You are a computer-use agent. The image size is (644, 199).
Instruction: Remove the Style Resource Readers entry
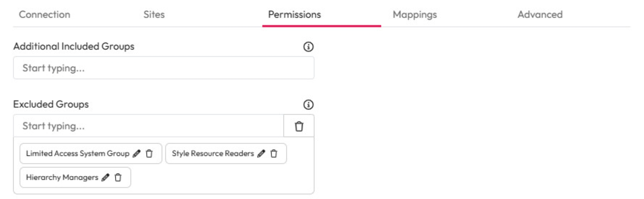tap(274, 154)
